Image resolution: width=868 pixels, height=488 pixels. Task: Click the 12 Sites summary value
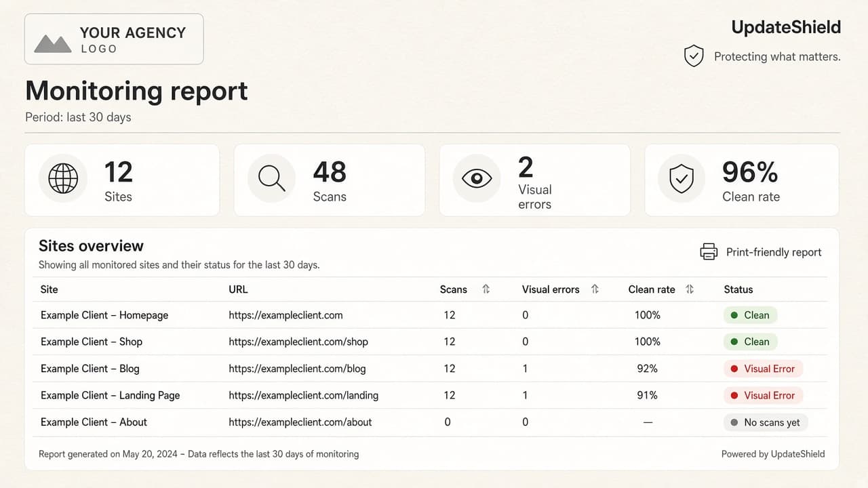[x=119, y=172]
